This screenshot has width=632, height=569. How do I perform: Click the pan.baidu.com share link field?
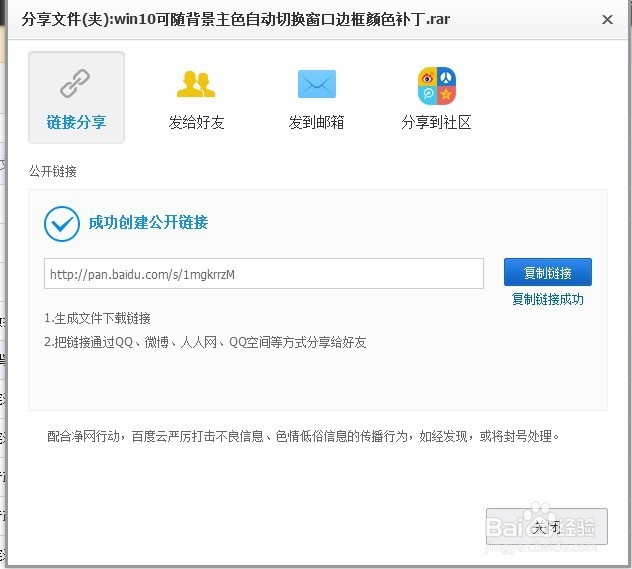coord(264,274)
